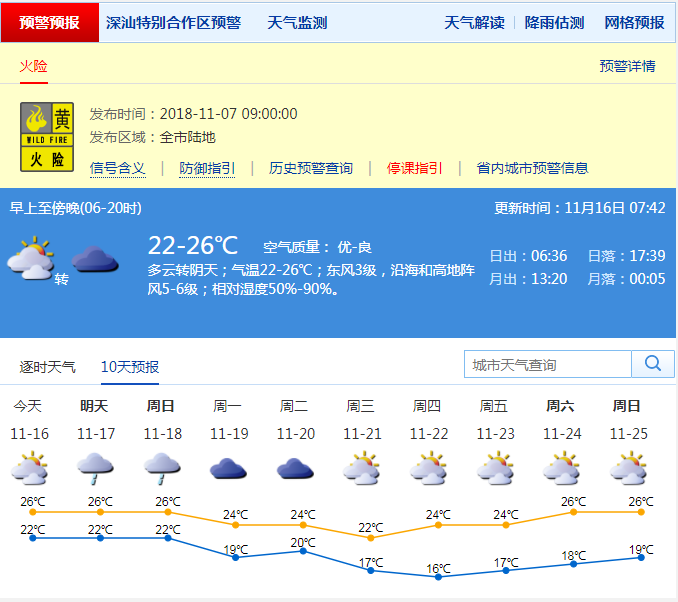The image size is (678, 602).
Task: Click the rainy icon for 11-17
Action: coord(95,468)
